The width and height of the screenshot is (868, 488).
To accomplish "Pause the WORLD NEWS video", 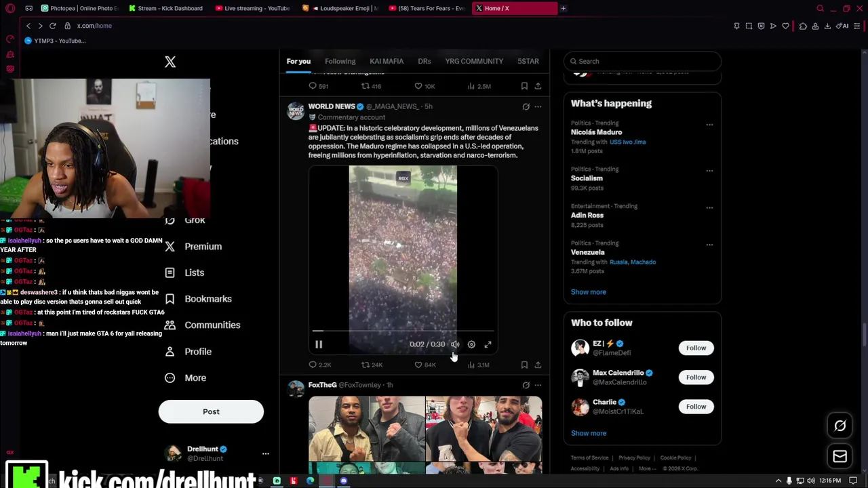I will (319, 344).
